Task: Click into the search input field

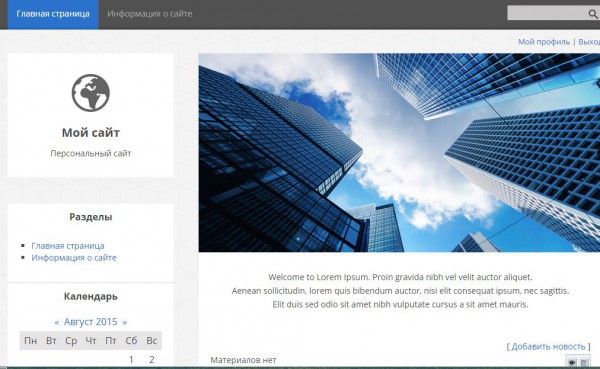Action: pyautogui.click(x=547, y=13)
